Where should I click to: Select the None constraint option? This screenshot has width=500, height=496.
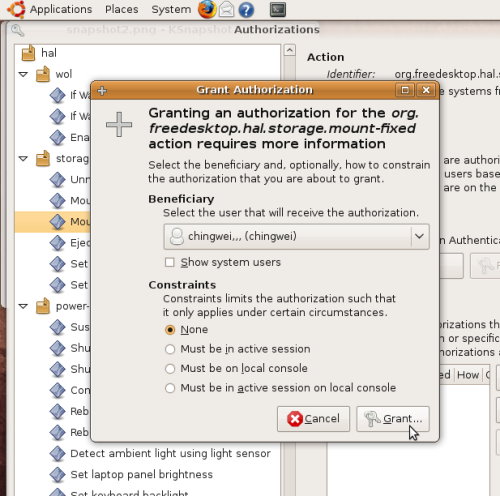[x=170, y=330]
